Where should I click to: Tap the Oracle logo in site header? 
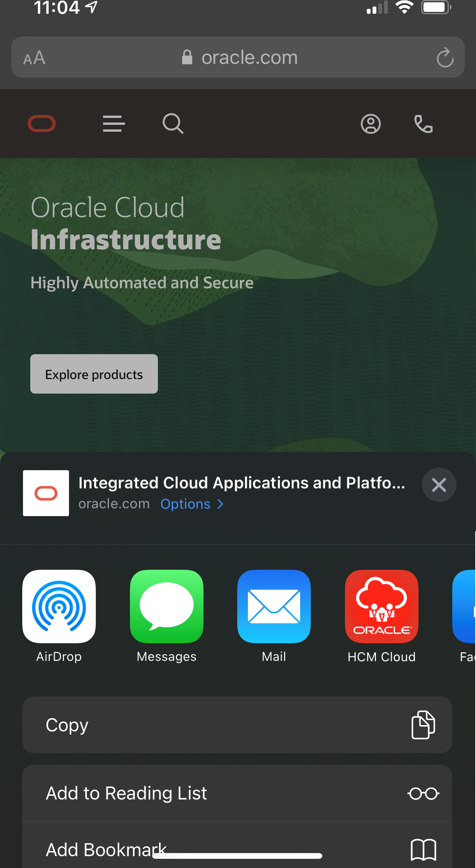tap(42, 124)
